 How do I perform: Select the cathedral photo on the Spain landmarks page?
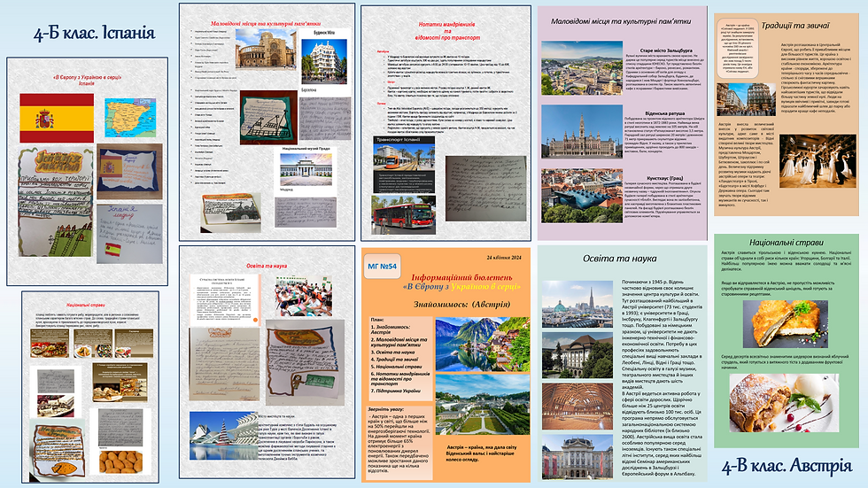(266, 50)
